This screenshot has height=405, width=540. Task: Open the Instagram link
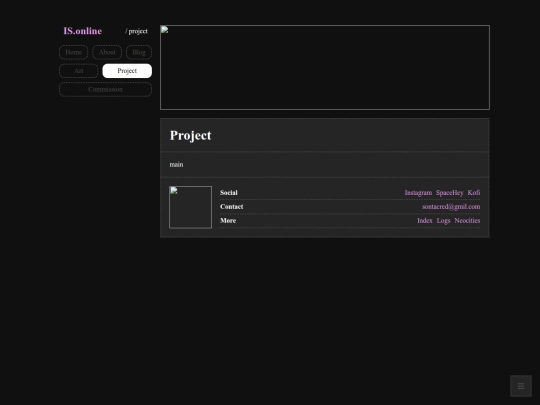(418, 193)
